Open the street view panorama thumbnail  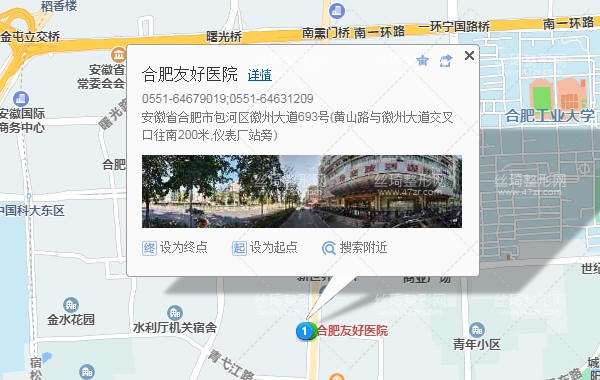[302, 191]
